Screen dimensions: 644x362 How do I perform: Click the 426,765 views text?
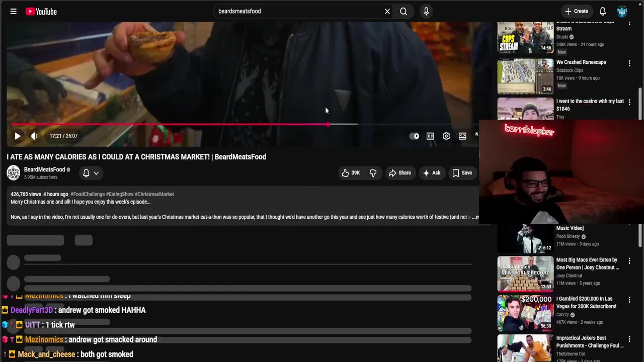point(26,194)
